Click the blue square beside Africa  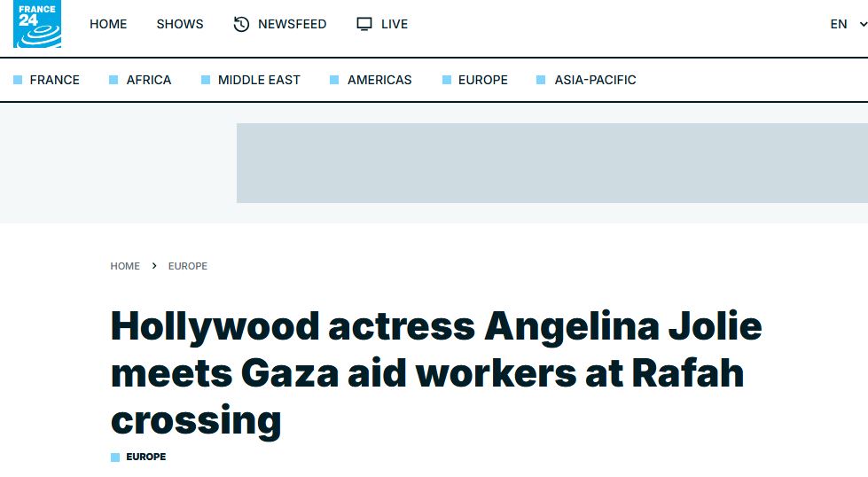[x=113, y=81]
